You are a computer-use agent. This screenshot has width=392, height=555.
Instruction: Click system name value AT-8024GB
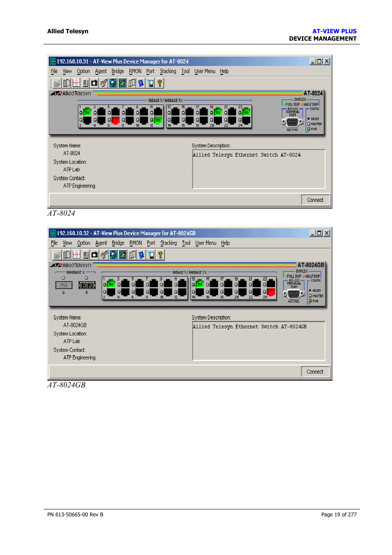tap(75, 325)
